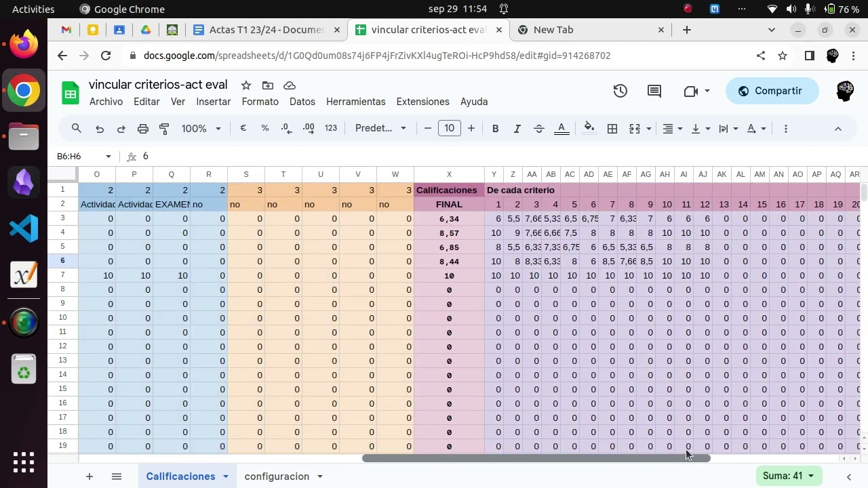The width and height of the screenshot is (868, 488).
Task: Toggle italic formatting
Action: pos(517,128)
